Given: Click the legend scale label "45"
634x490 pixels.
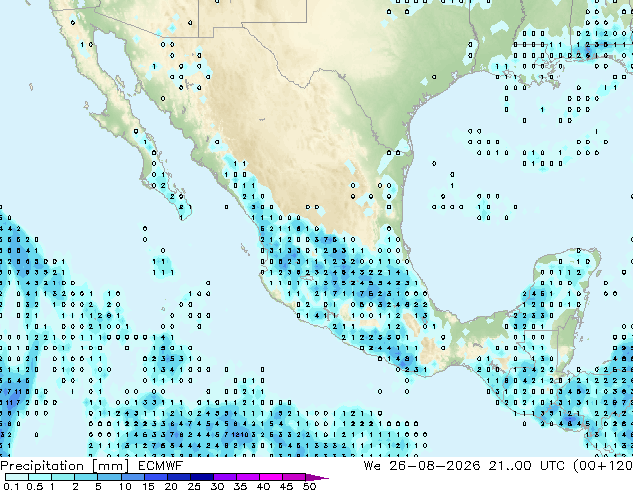Looking at the screenshot, I should coord(286,486).
